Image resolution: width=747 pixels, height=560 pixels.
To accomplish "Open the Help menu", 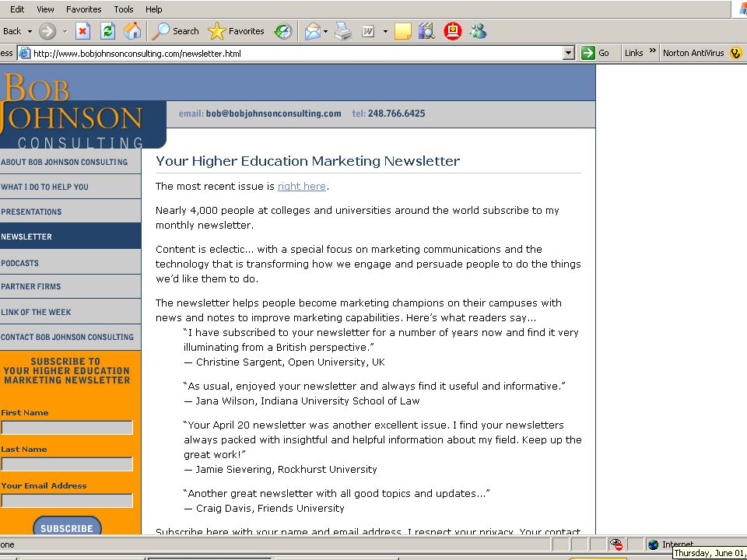I will [x=153, y=9].
